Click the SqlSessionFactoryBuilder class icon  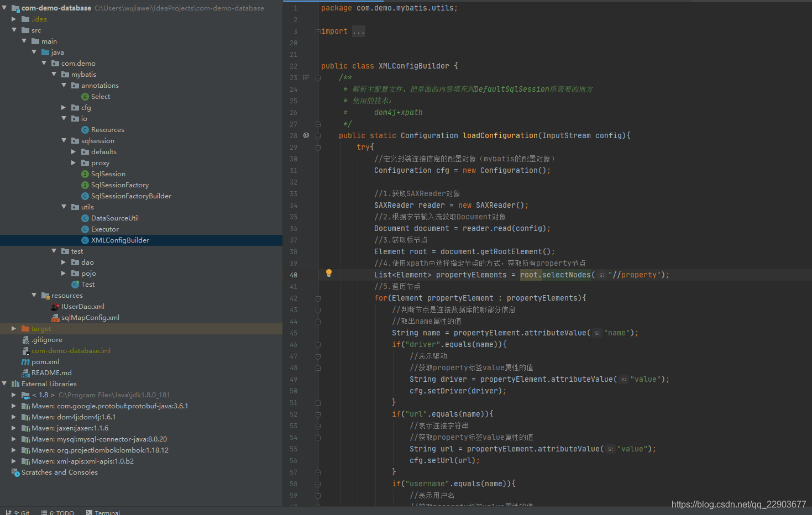coord(85,196)
